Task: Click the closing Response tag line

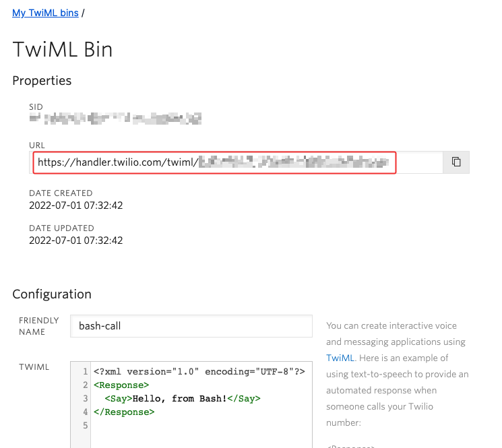Action: [x=124, y=412]
